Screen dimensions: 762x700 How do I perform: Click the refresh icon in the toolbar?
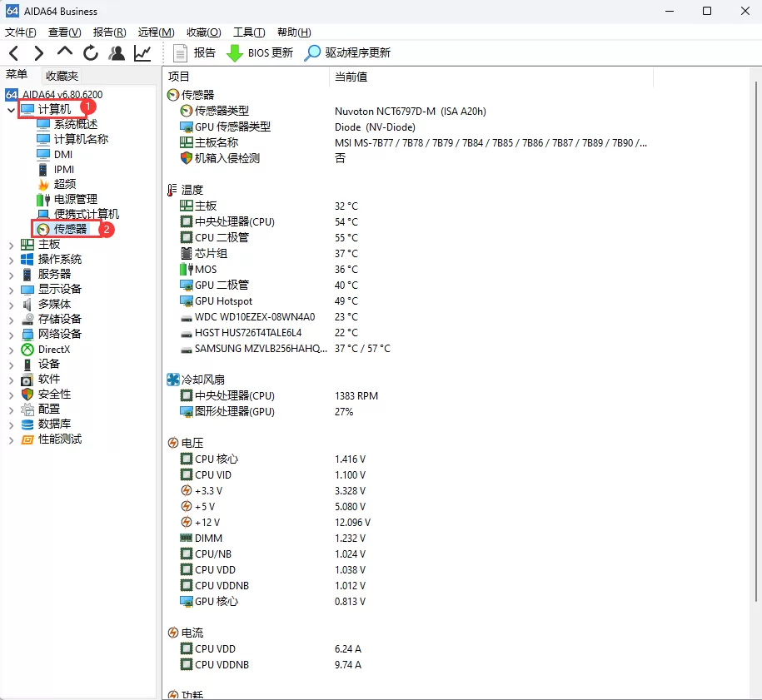[x=90, y=52]
